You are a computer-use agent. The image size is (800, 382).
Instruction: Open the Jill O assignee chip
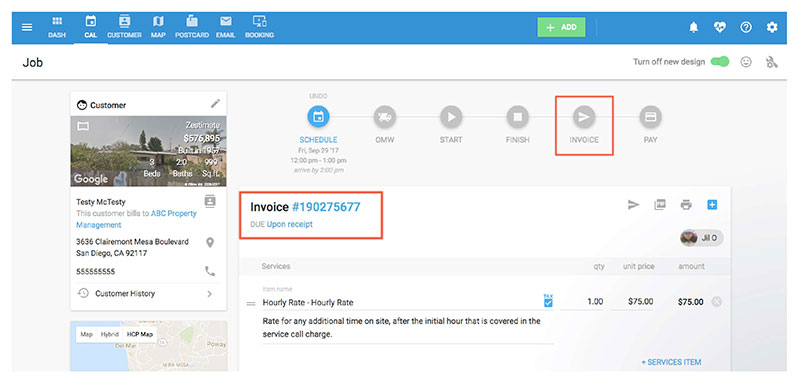coord(702,238)
